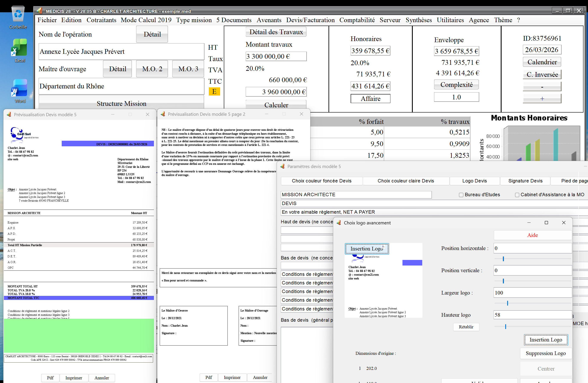Click the Suppression Logo button
The image size is (588, 383).
coord(545,353)
